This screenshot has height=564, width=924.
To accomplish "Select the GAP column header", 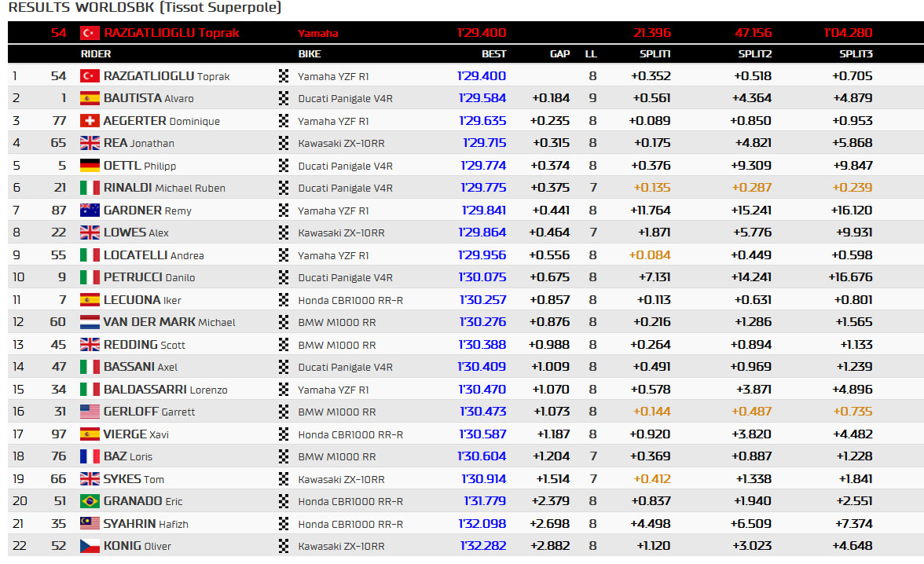I will (x=559, y=53).
